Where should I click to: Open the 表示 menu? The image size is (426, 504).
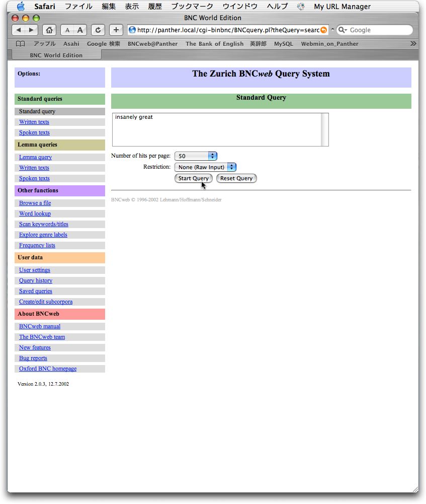[x=132, y=7]
